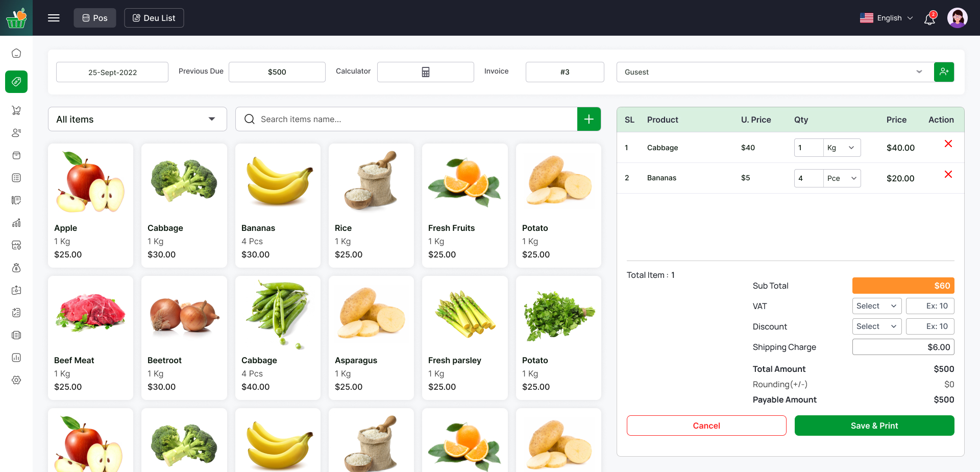
Task: Open the settings gear in the sidebar
Action: pyautogui.click(x=16, y=380)
